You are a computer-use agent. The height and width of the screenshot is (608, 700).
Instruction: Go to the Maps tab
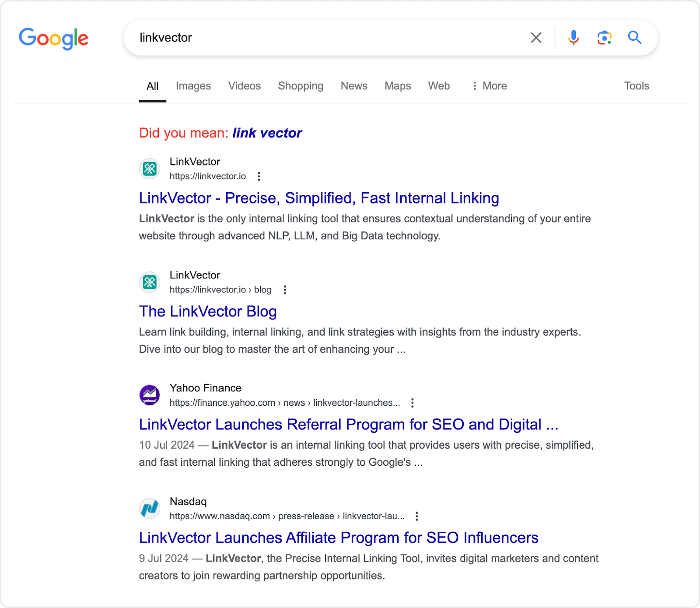pos(398,86)
